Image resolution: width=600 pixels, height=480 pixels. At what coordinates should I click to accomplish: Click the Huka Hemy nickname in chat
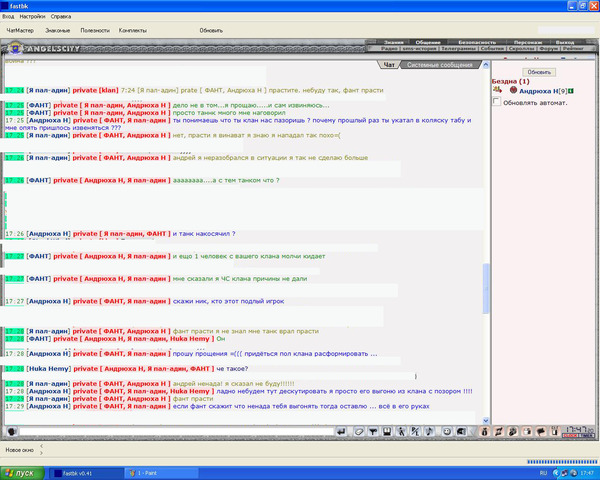tap(48, 369)
